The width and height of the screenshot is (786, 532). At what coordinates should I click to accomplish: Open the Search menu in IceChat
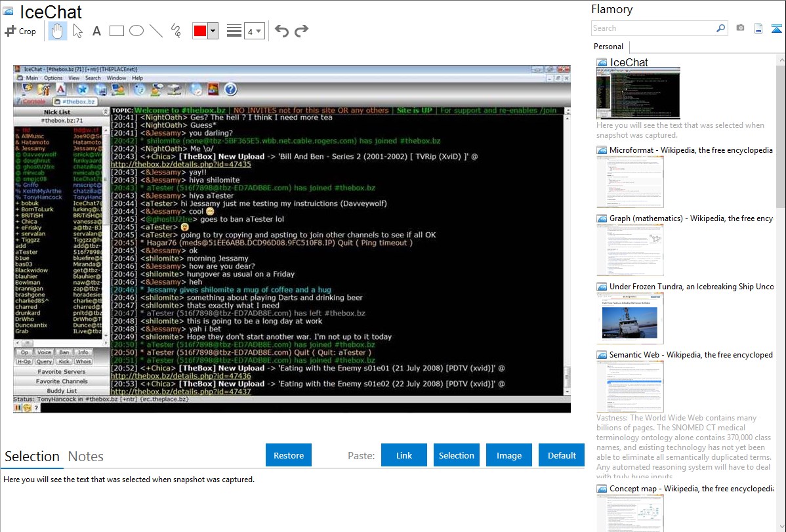[93, 78]
